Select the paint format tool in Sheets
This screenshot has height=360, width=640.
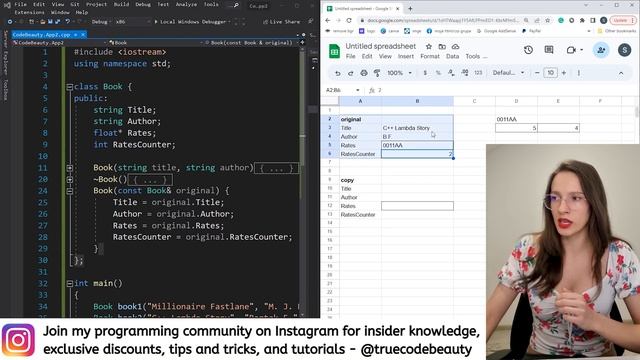pyautogui.click(x=377, y=73)
